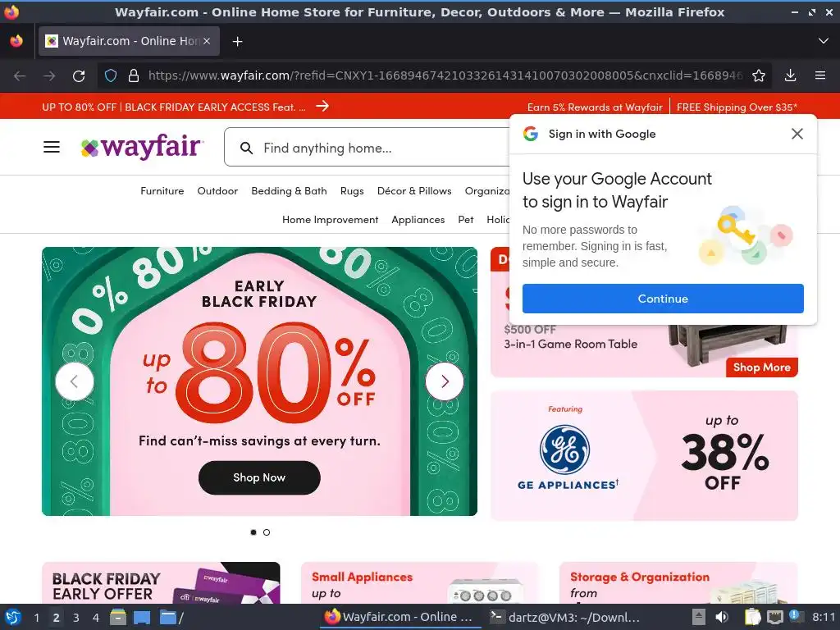840x630 pixels.
Task: Close the Wayfair.com tab
Action: 207,41
